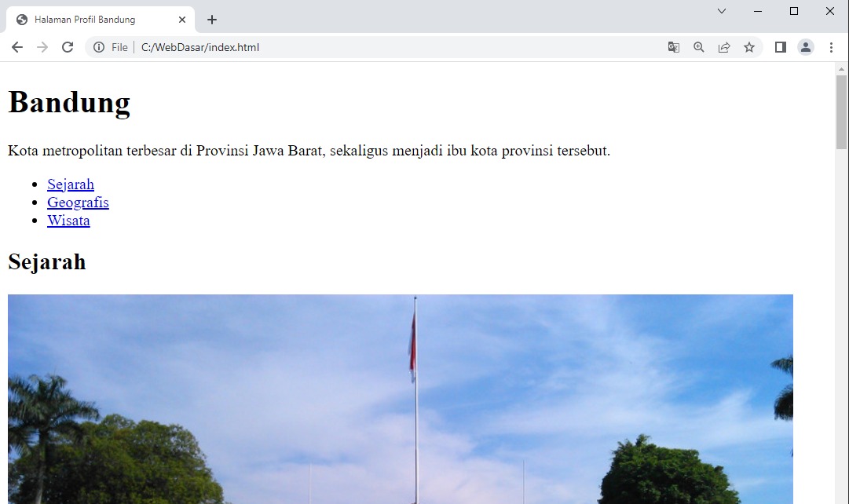Toggle the browser side panel
This screenshot has height=504, width=849.
[781, 47]
